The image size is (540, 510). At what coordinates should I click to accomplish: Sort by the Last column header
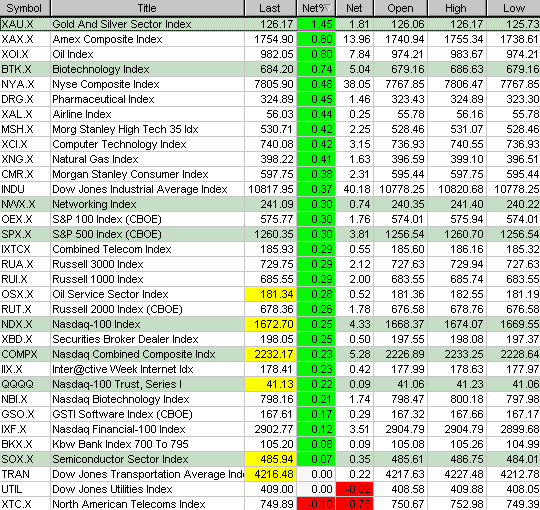click(271, 8)
